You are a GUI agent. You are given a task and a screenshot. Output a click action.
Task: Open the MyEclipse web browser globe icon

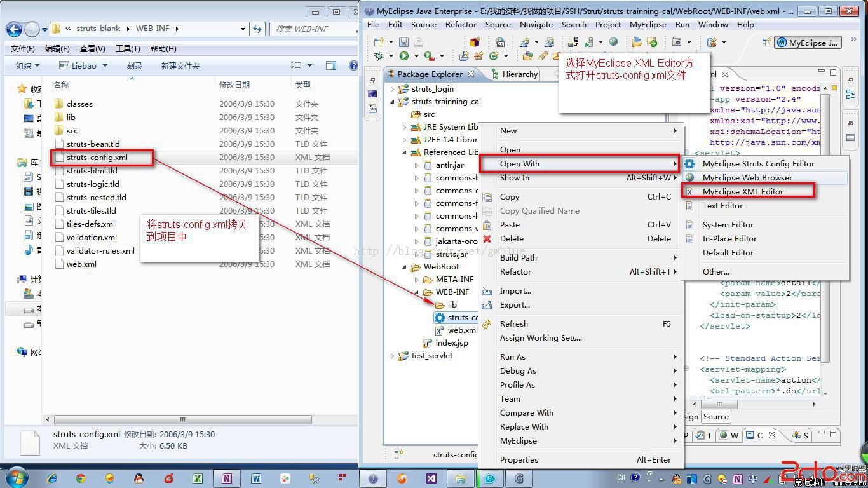point(613,42)
